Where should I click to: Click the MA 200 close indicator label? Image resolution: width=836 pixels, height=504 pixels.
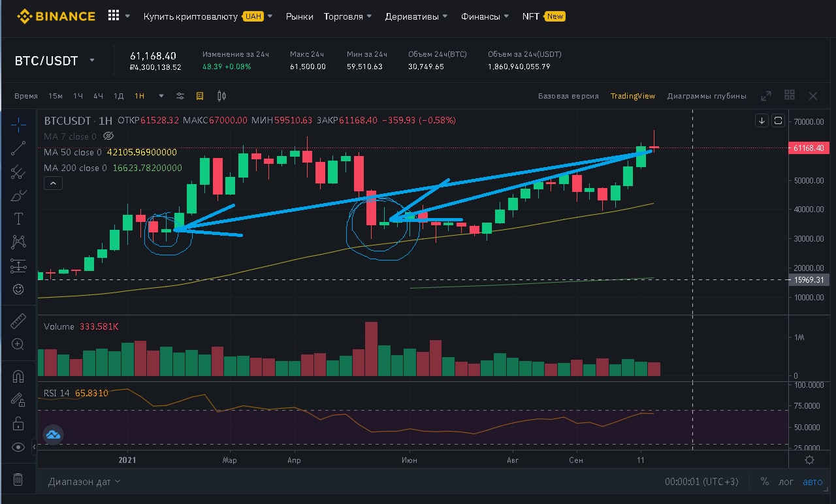click(75, 168)
